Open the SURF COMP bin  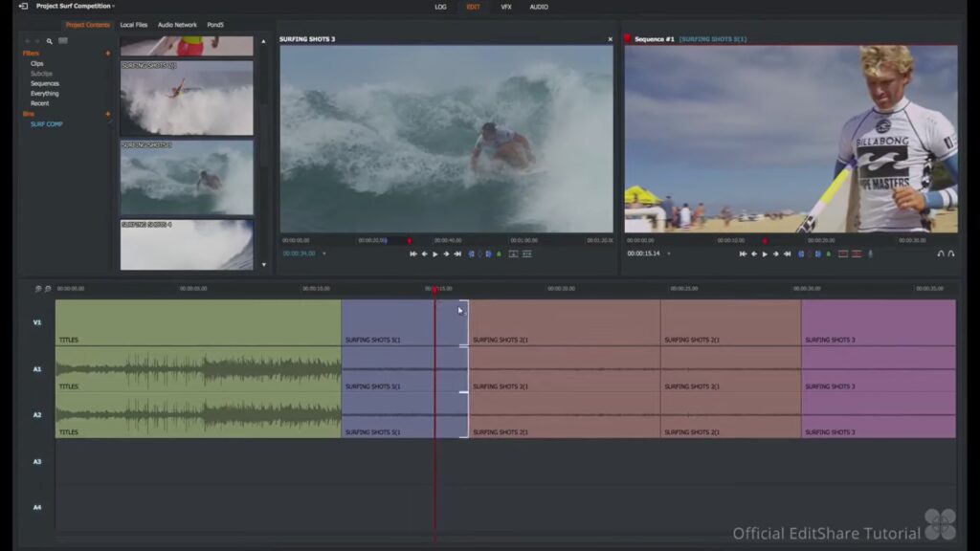[x=47, y=123]
